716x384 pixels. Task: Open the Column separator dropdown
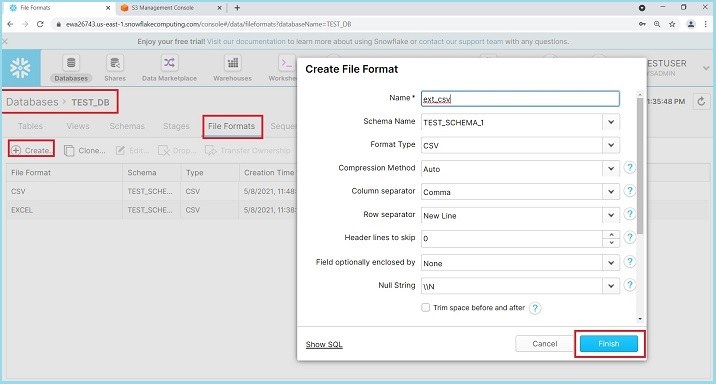611,192
